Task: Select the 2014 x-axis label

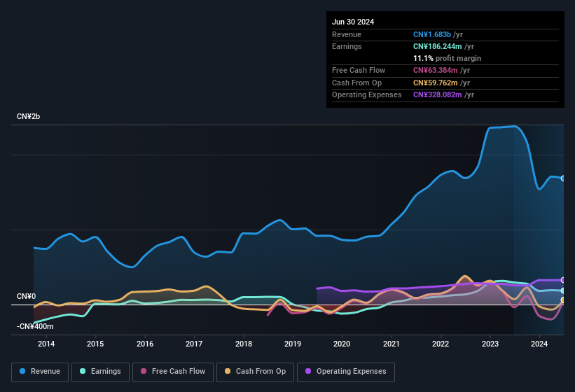Action: tap(46, 344)
